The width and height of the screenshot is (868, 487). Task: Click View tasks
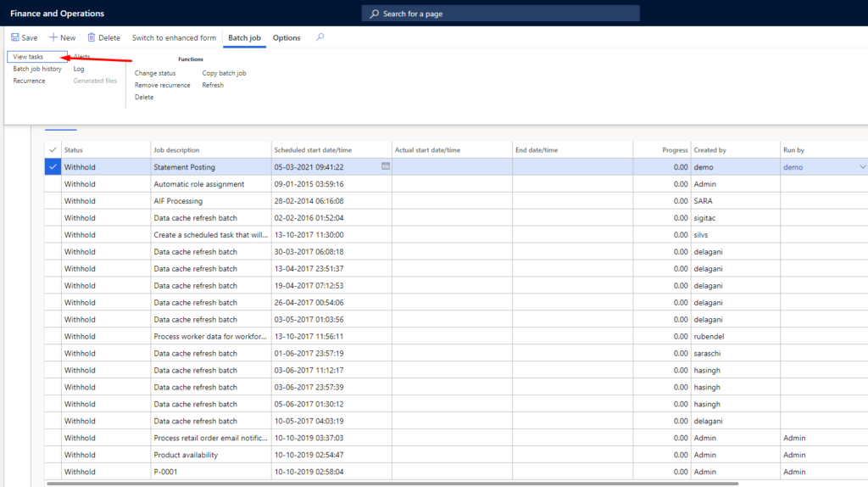click(x=28, y=57)
